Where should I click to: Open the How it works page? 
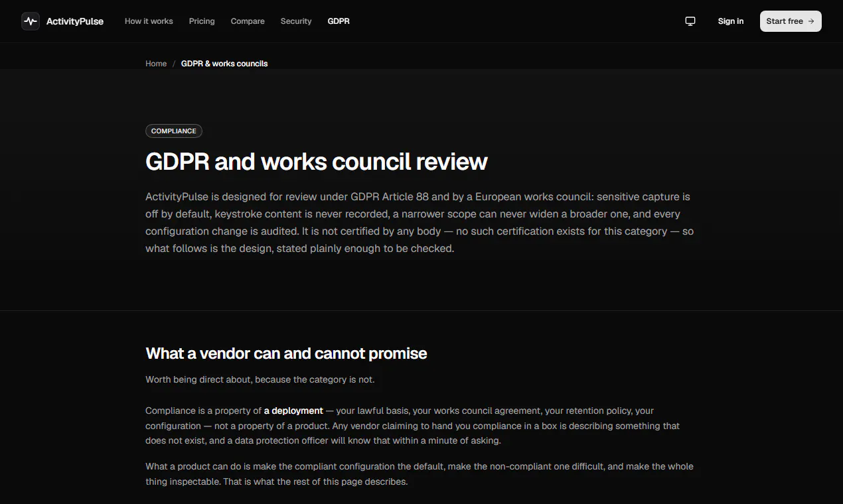(149, 21)
